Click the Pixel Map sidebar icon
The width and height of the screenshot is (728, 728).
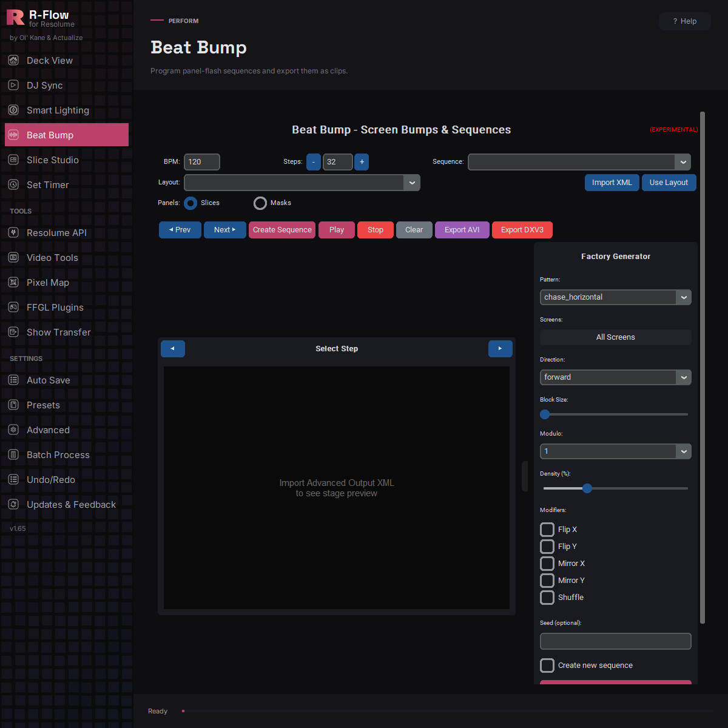tap(13, 283)
